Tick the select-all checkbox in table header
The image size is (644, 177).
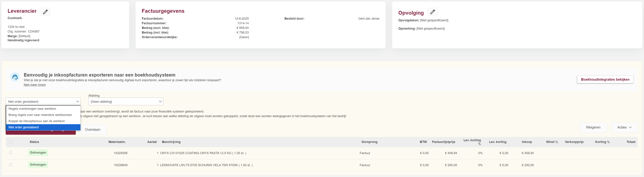tap(11, 142)
